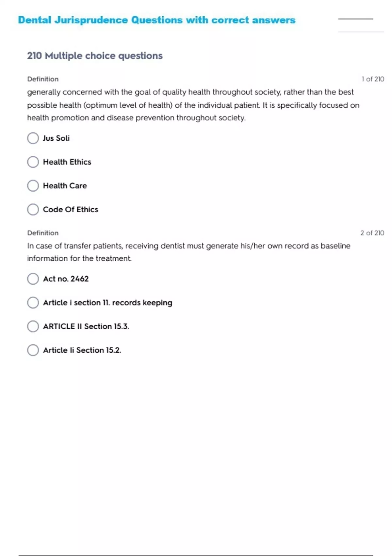Click the Act no. 2462 answer text
This screenshot has height=556, width=392.
(66, 279)
